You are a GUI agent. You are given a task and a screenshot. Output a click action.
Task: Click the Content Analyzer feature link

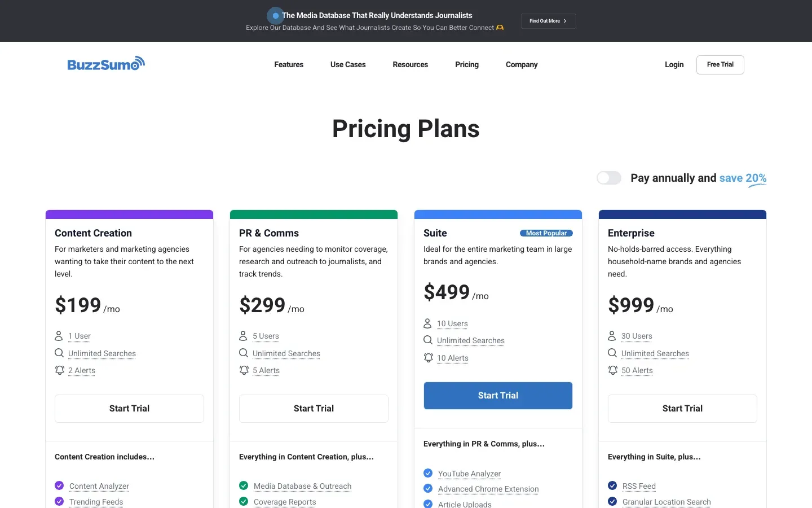point(99,486)
